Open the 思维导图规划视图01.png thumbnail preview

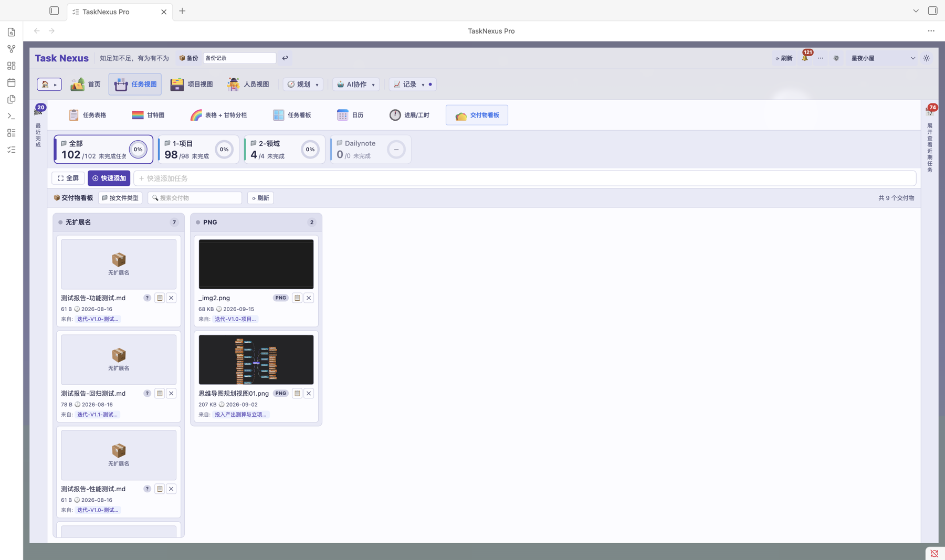[x=256, y=360]
